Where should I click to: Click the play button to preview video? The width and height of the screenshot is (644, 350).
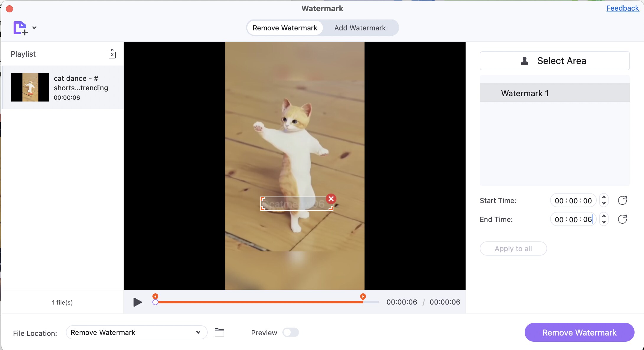[137, 302]
